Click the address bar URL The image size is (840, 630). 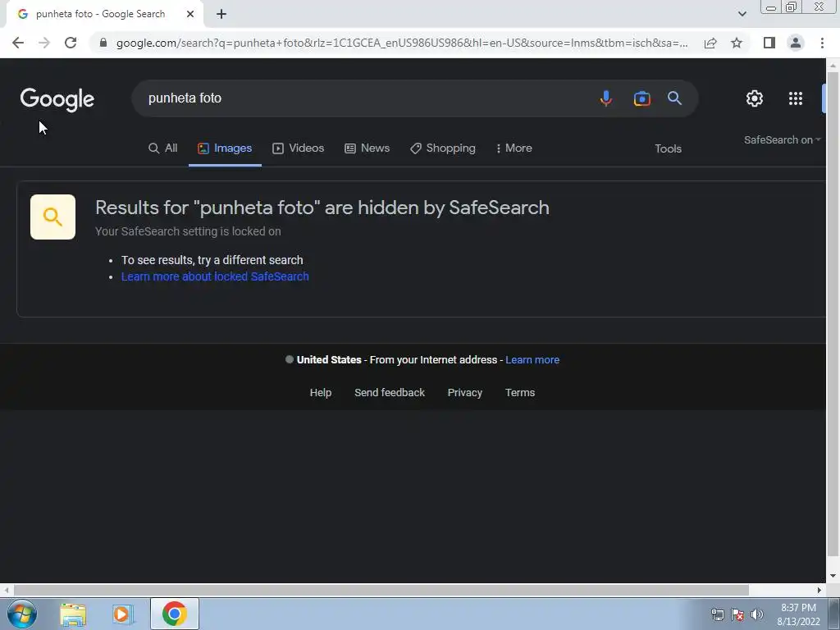(x=402, y=43)
